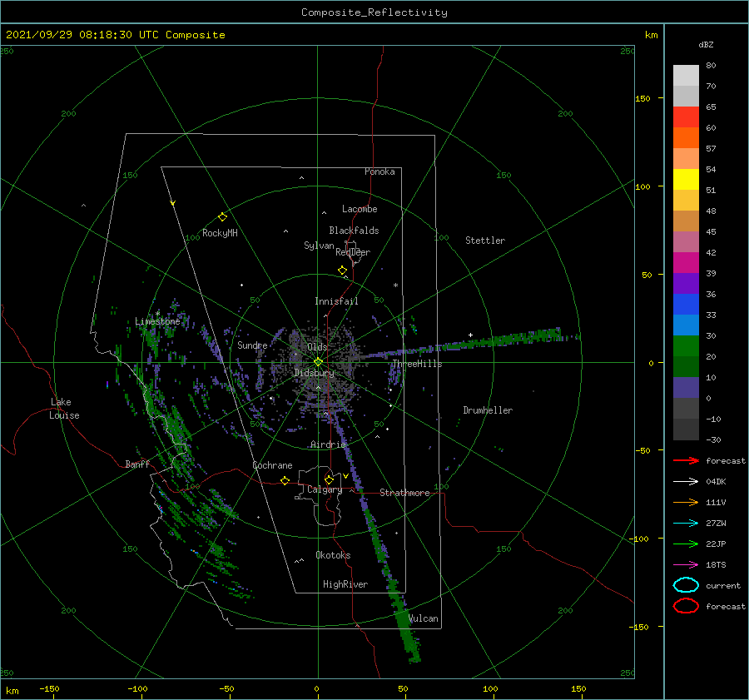Click the Lacombe label
Viewport: 749px width, 700px height.
click(x=360, y=209)
